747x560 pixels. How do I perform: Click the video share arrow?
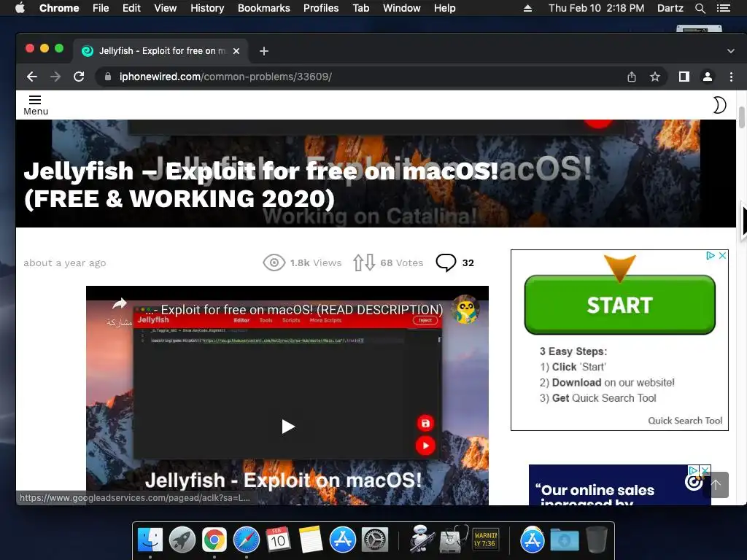click(120, 304)
